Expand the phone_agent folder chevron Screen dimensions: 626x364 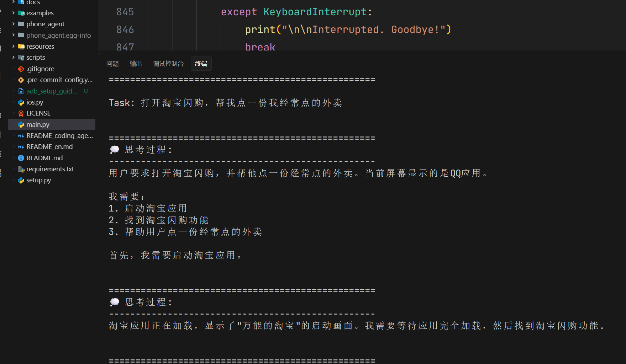14,24
